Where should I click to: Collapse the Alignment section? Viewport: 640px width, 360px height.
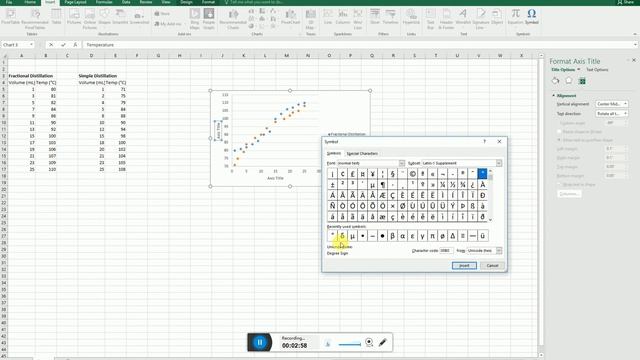point(553,96)
